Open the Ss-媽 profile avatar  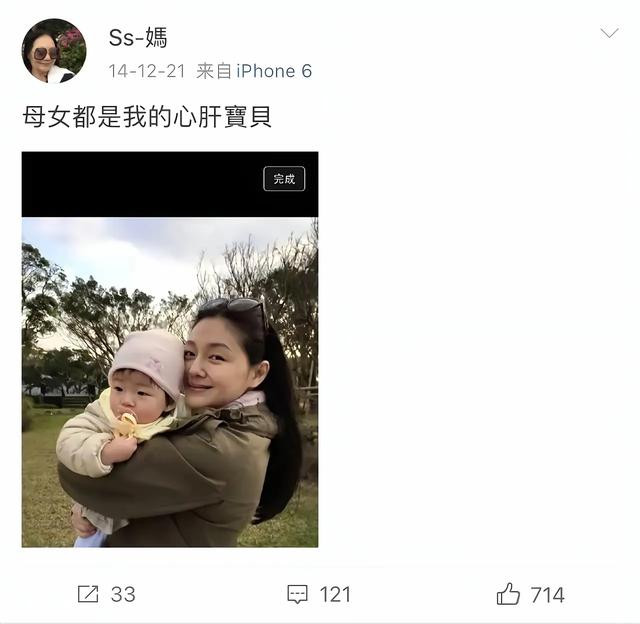[54, 50]
